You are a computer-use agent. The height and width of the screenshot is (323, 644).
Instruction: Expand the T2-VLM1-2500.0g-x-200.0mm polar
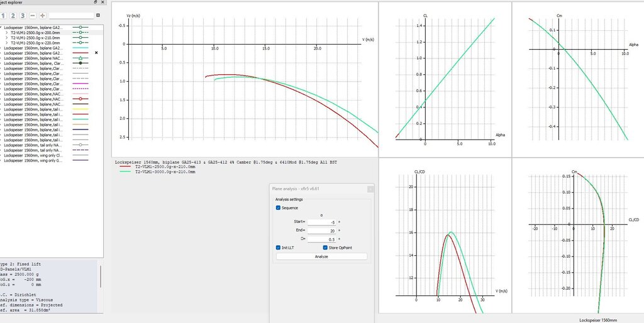(6, 33)
